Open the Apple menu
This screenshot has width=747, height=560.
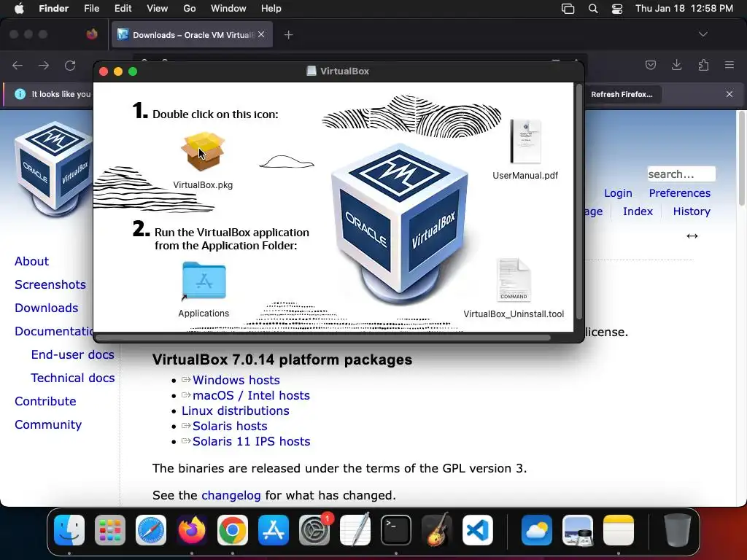click(x=19, y=9)
